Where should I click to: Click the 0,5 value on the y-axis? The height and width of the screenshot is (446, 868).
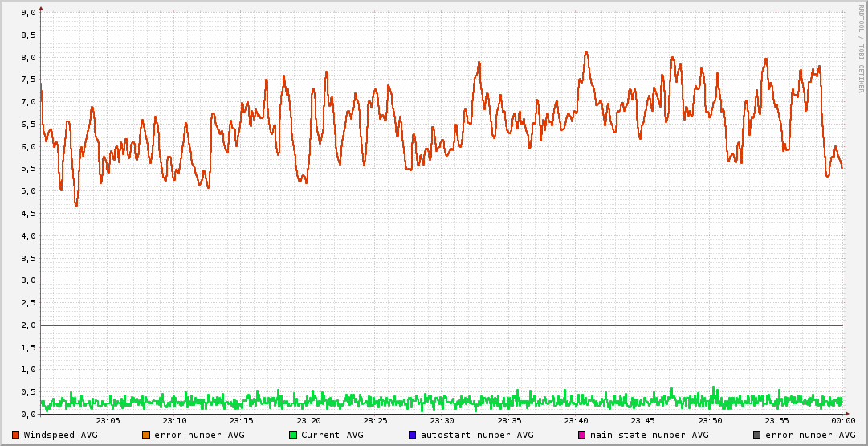[28, 392]
